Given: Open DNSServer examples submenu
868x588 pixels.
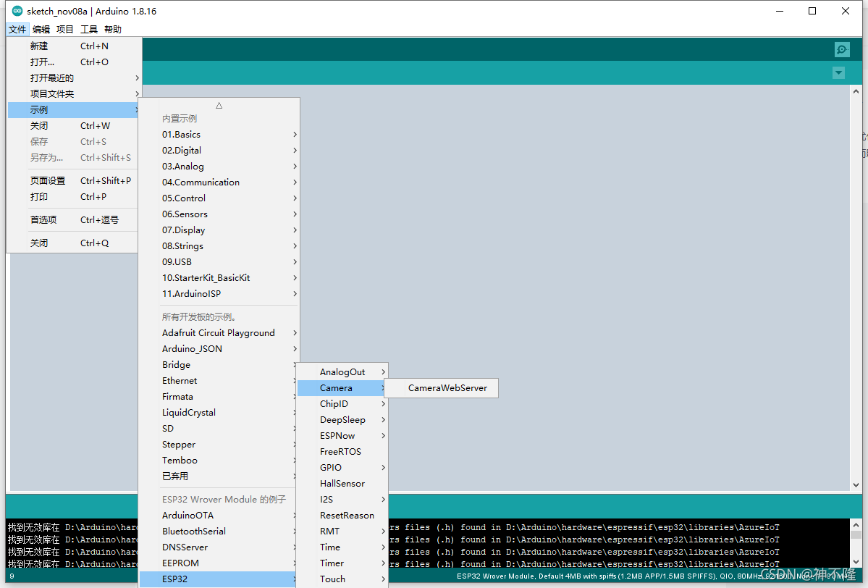Looking at the screenshot, I should click(x=219, y=547).
